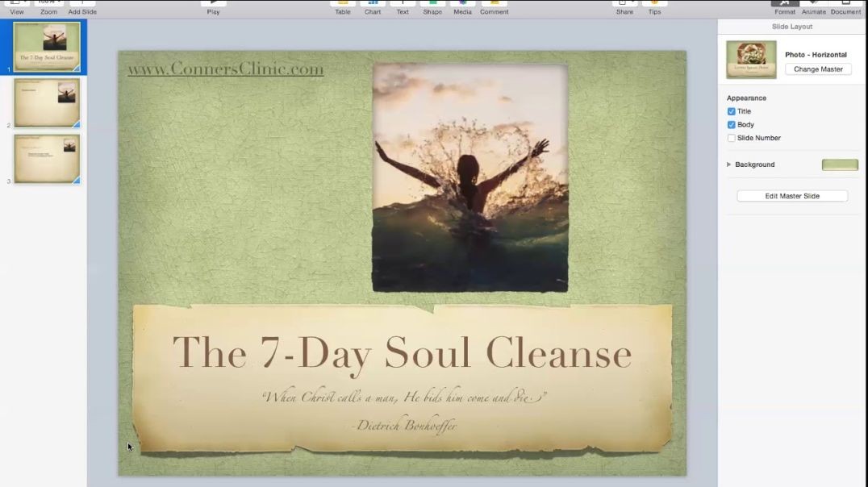The width and height of the screenshot is (868, 487).
Task: Select slide 1 thumbnail in navigator
Action: pos(47,47)
